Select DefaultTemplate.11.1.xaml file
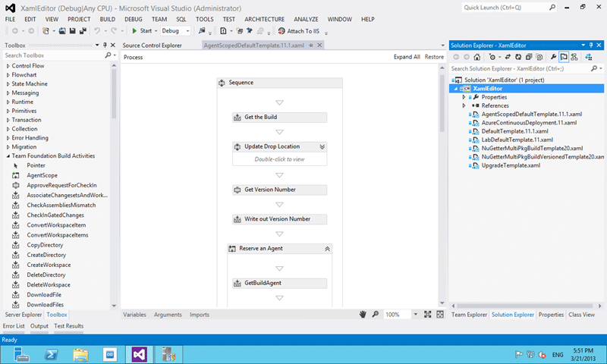The image size is (607, 364). (x=514, y=131)
